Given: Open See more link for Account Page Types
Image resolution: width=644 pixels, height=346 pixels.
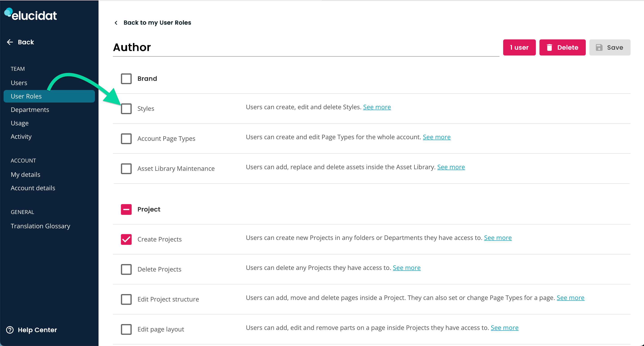Looking at the screenshot, I should pyautogui.click(x=436, y=137).
